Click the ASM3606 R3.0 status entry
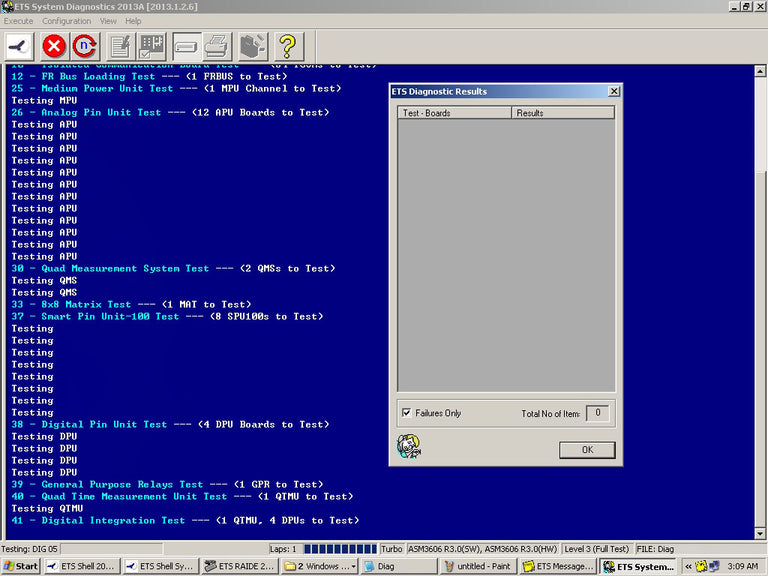Viewport: 768px width, 576px height. [482, 549]
